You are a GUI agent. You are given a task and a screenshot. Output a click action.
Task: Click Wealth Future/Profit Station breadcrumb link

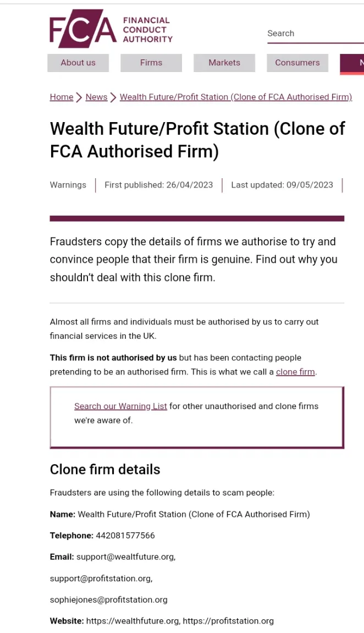coord(236,97)
